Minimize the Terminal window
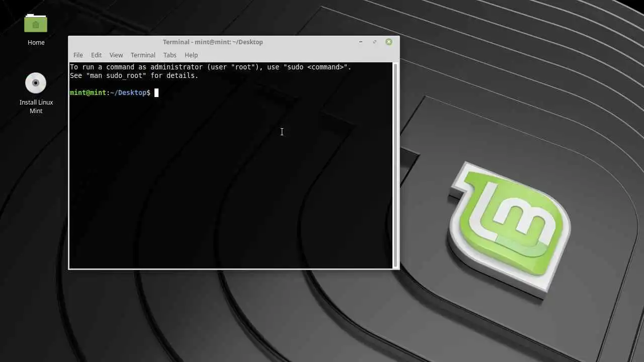The height and width of the screenshot is (362, 644). point(361,42)
